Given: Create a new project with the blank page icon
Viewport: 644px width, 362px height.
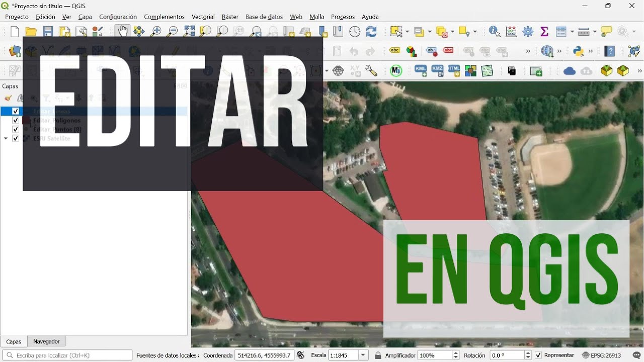Looking at the screenshot, I should [x=15, y=32].
